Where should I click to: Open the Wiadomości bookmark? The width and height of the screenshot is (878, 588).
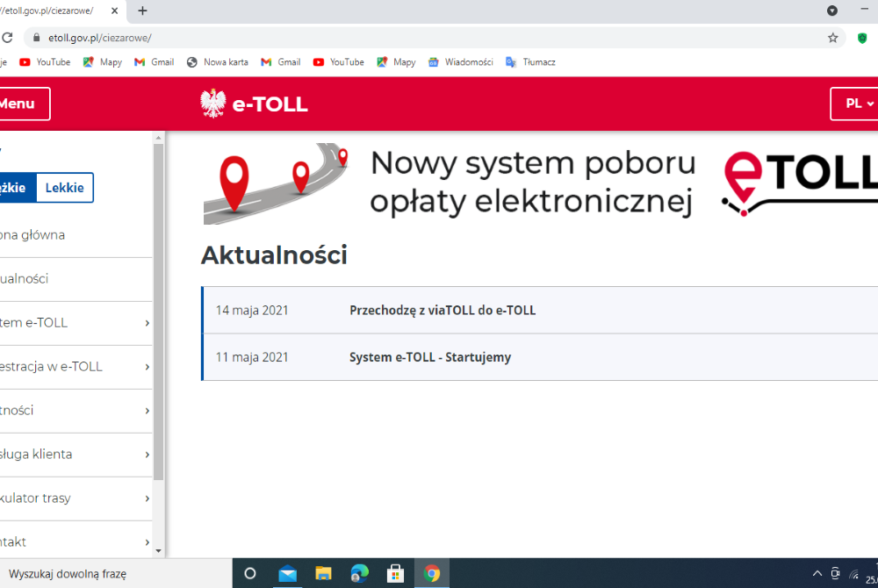(x=460, y=62)
